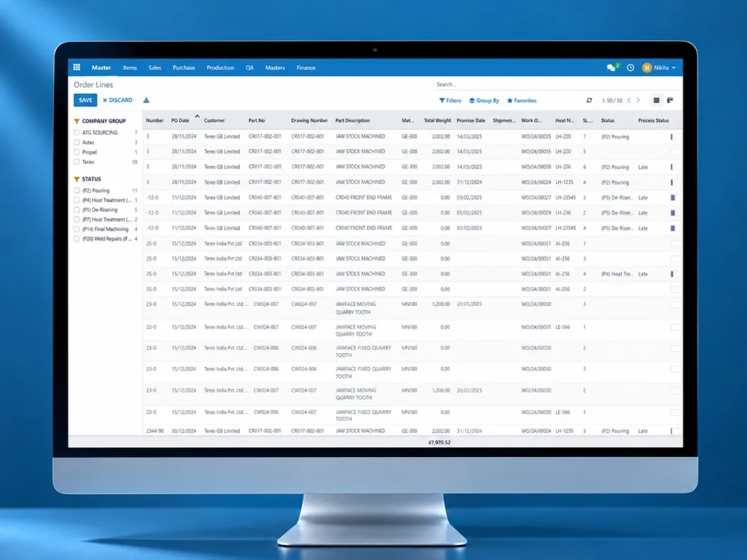Click the DISCARD button
The height and width of the screenshot is (560, 747).
[x=117, y=100]
